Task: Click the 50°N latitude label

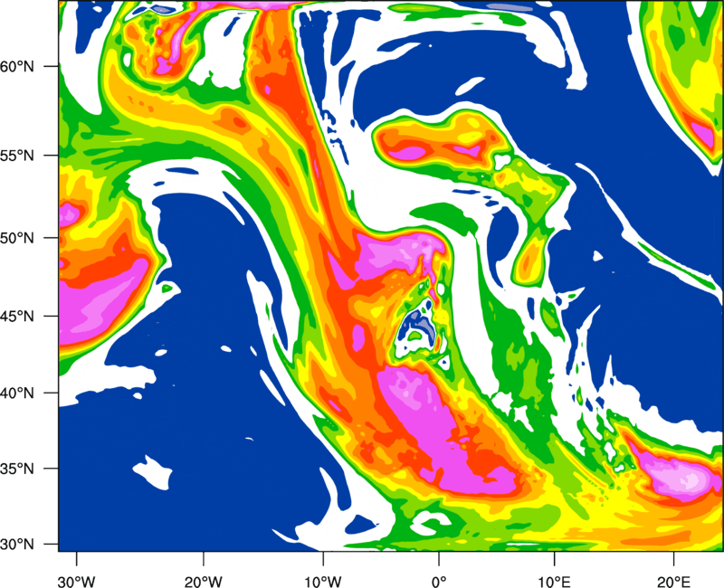Action: point(17,239)
